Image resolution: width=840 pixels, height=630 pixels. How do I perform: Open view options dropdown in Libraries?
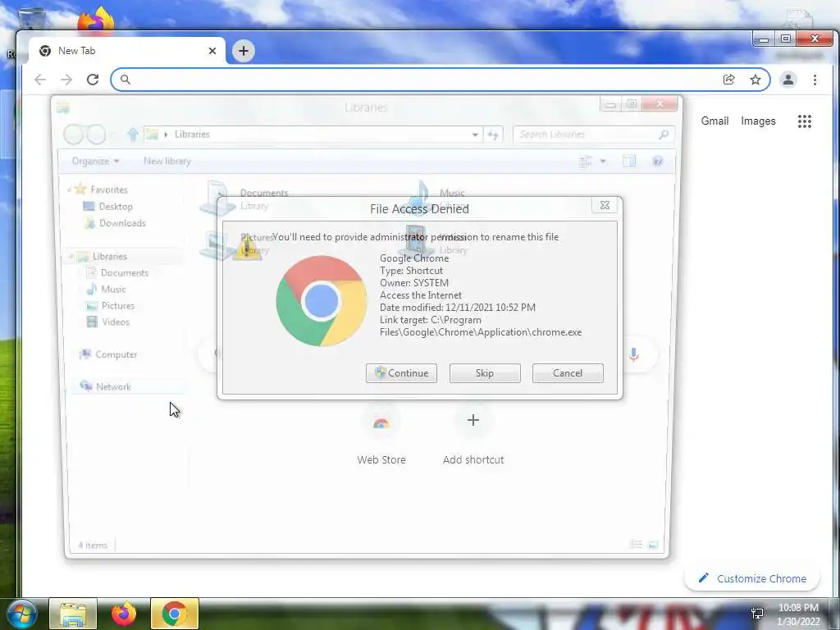pos(603,161)
